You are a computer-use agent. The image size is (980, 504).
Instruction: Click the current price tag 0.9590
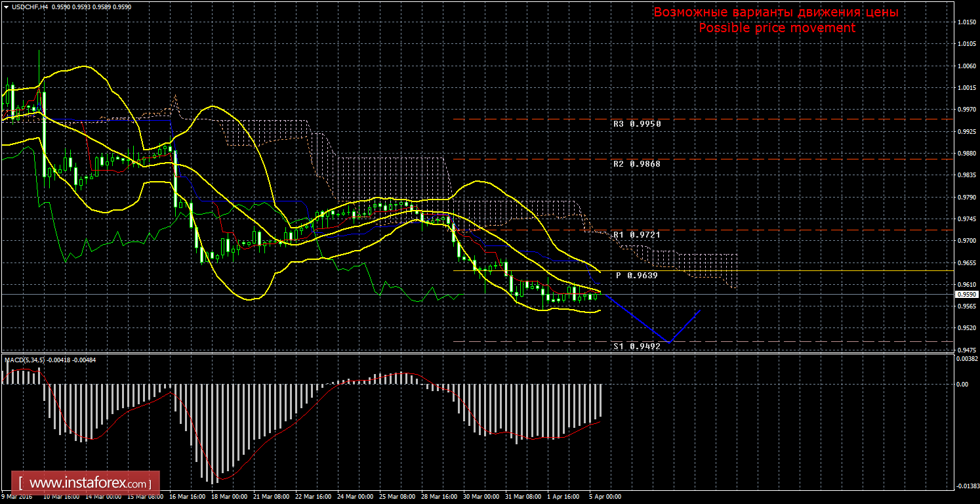[x=966, y=295]
